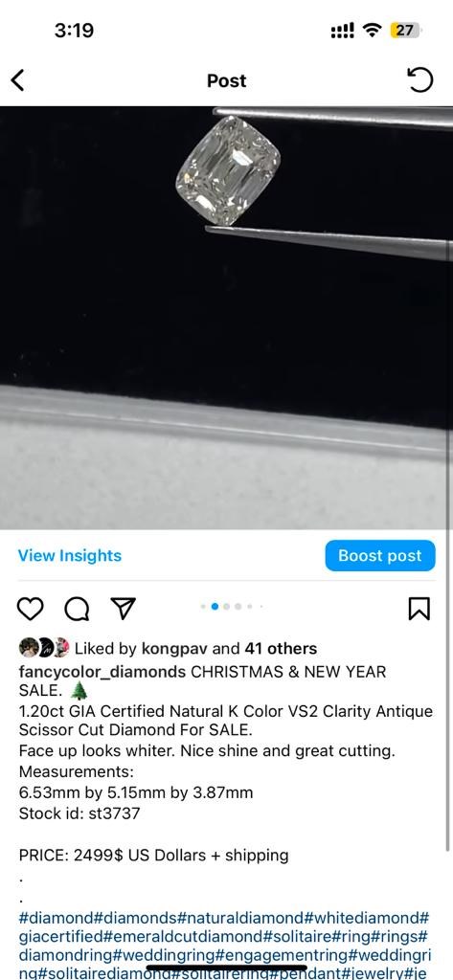Tap the battery indicator in status bar
This screenshot has width=453, height=980.
pyautogui.click(x=405, y=30)
